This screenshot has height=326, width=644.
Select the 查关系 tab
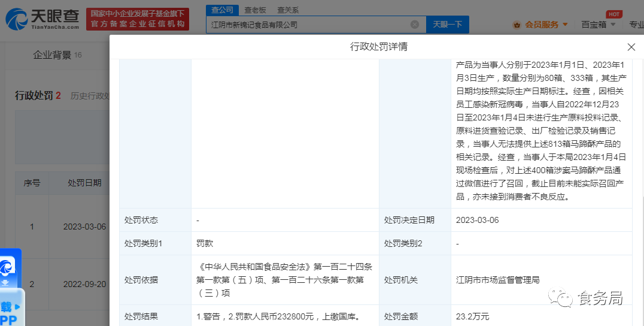pos(288,10)
